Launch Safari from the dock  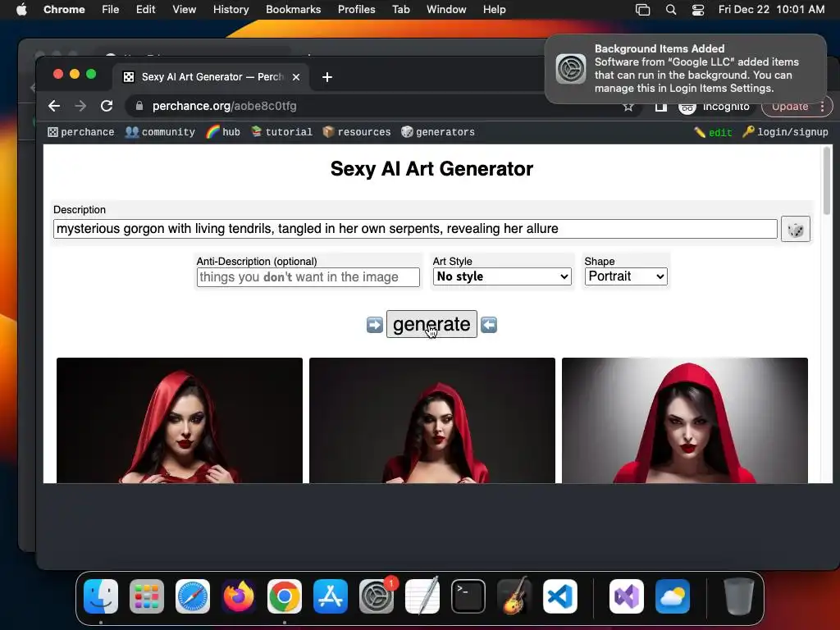click(x=192, y=596)
